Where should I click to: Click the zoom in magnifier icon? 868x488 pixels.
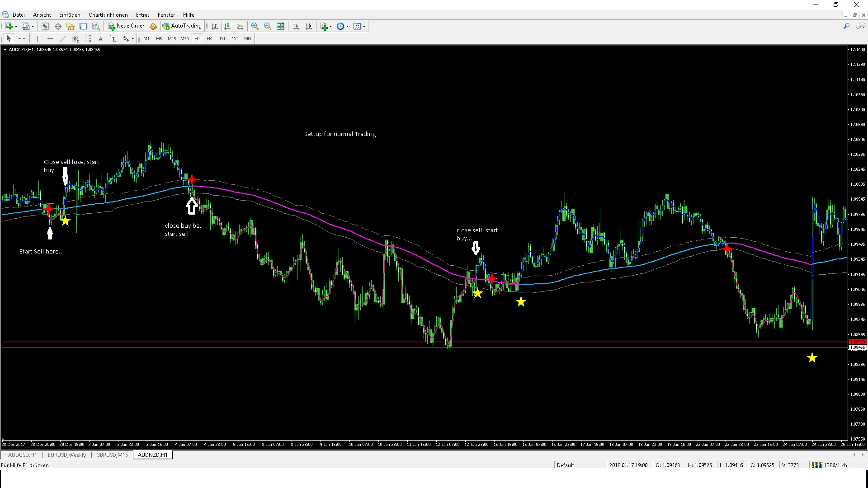pos(255,26)
